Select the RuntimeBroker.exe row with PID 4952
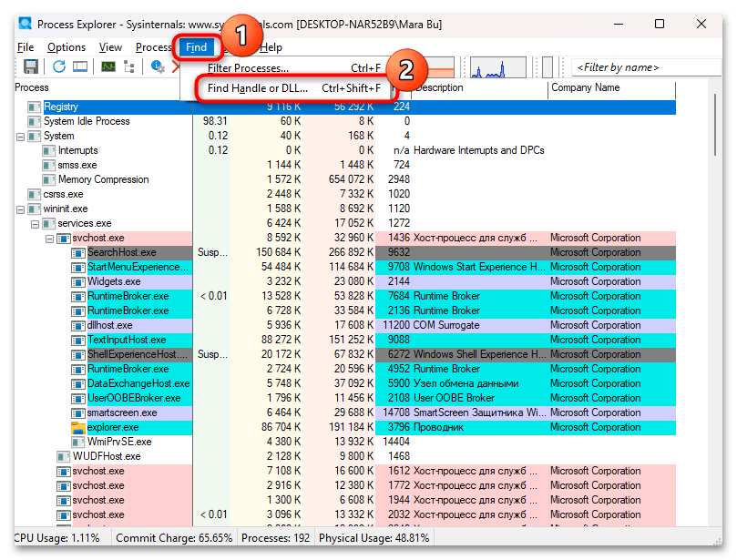 pyautogui.click(x=345, y=370)
